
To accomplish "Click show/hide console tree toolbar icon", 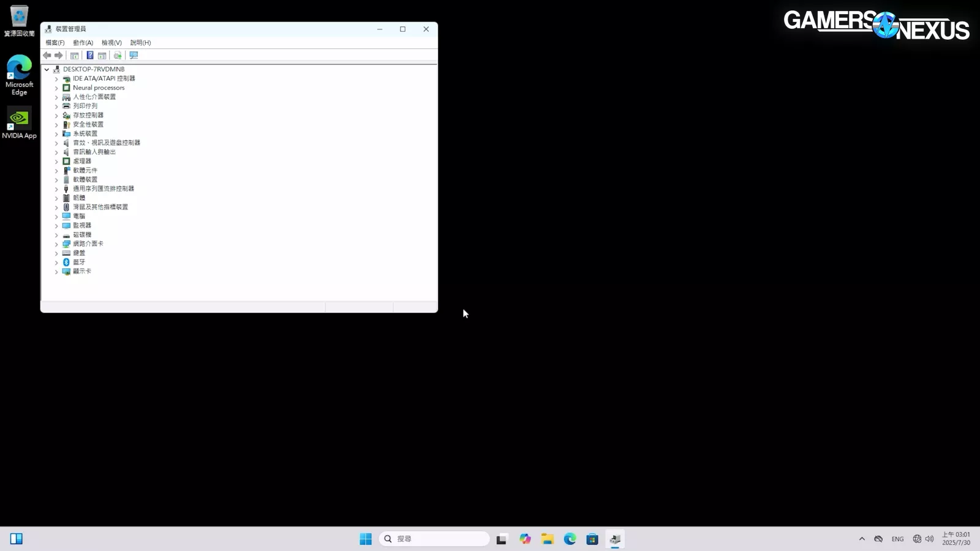I will 75,56.
